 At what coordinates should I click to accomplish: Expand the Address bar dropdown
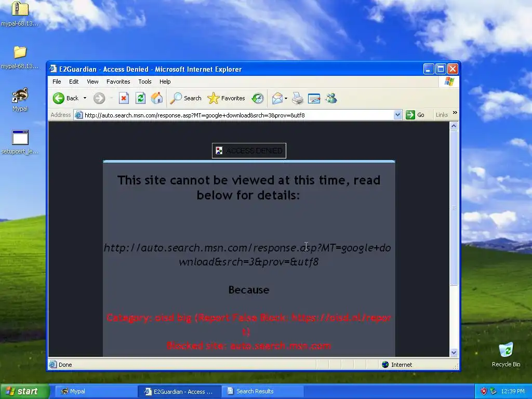(397, 115)
